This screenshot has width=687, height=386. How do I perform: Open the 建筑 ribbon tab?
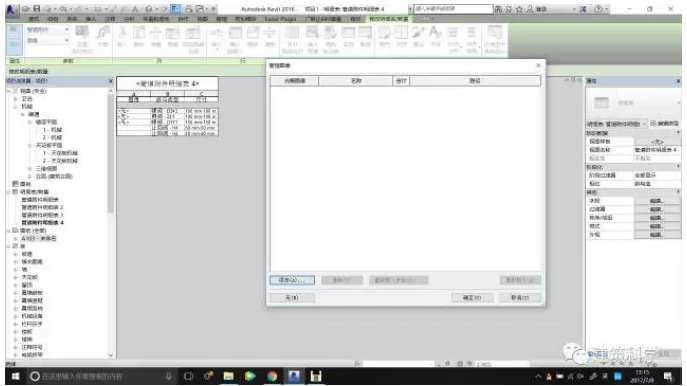pyautogui.click(x=34, y=19)
